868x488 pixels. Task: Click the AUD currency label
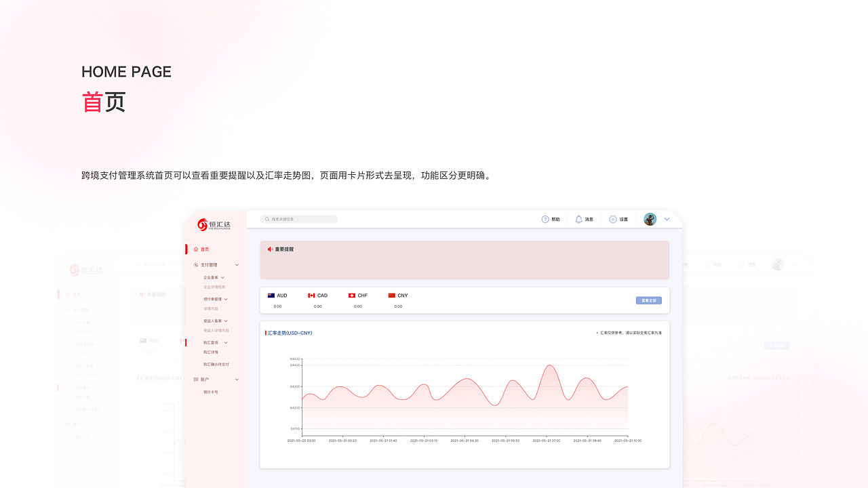(282, 296)
